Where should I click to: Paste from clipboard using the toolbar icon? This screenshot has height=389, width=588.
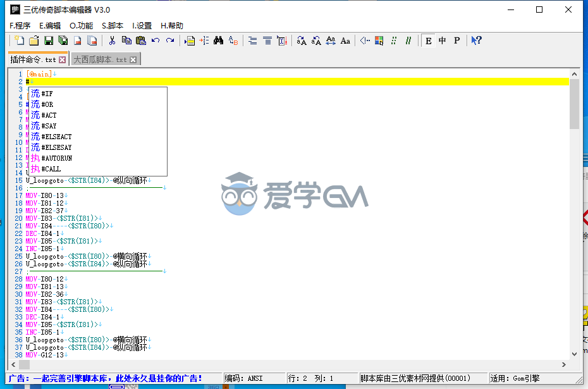(140, 40)
